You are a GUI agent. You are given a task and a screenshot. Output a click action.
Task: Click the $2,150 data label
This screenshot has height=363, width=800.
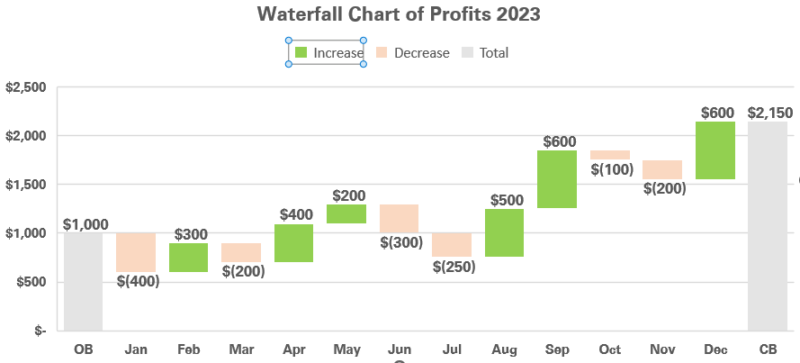pyautogui.click(x=770, y=113)
